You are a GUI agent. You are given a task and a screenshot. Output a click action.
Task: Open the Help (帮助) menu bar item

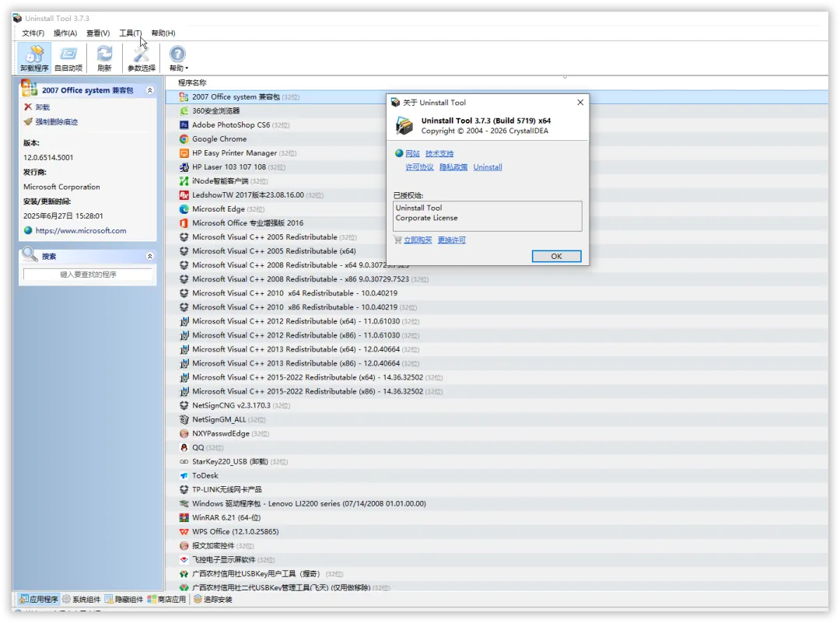click(x=163, y=33)
